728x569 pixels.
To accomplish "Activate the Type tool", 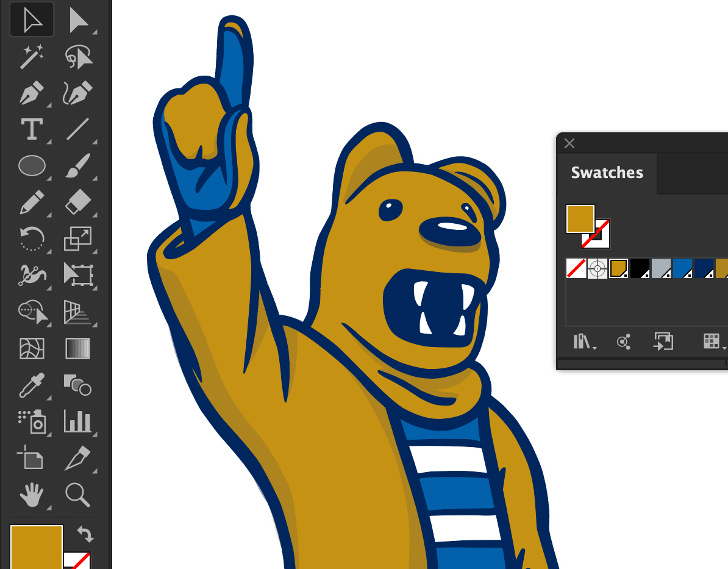I will pos(32,129).
